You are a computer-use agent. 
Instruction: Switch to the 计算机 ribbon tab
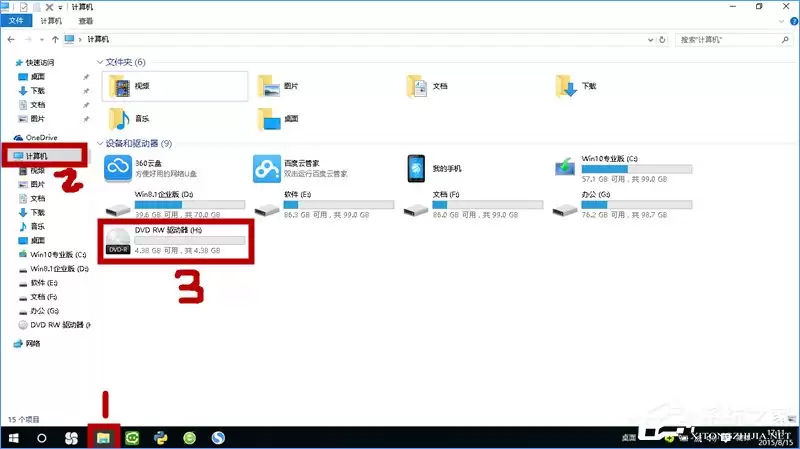pyautogui.click(x=51, y=21)
